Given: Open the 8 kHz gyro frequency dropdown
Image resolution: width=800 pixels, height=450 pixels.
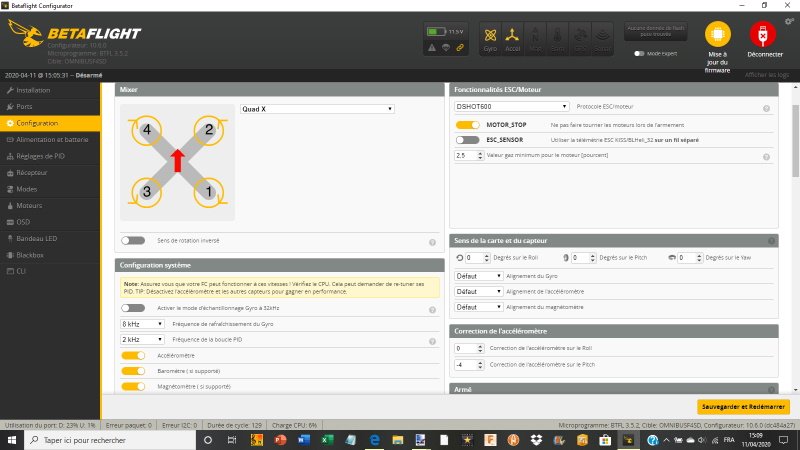Looking at the screenshot, I should 144,324.
